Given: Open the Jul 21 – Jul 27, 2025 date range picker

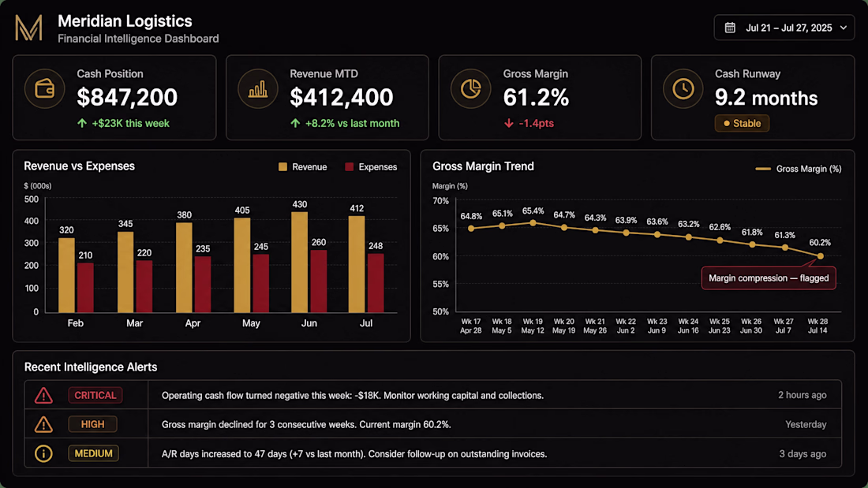Looking at the screenshot, I should click(x=784, y=28).
